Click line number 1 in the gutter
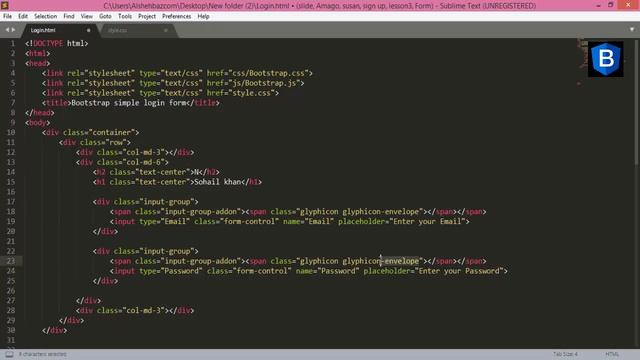Screen dimensions: 640x360 point(13,43)
